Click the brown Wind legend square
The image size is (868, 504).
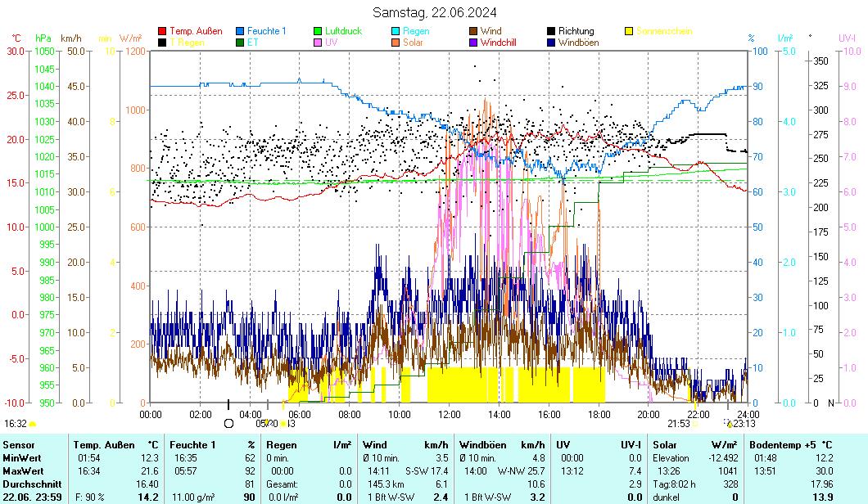[x=474, y=31]
